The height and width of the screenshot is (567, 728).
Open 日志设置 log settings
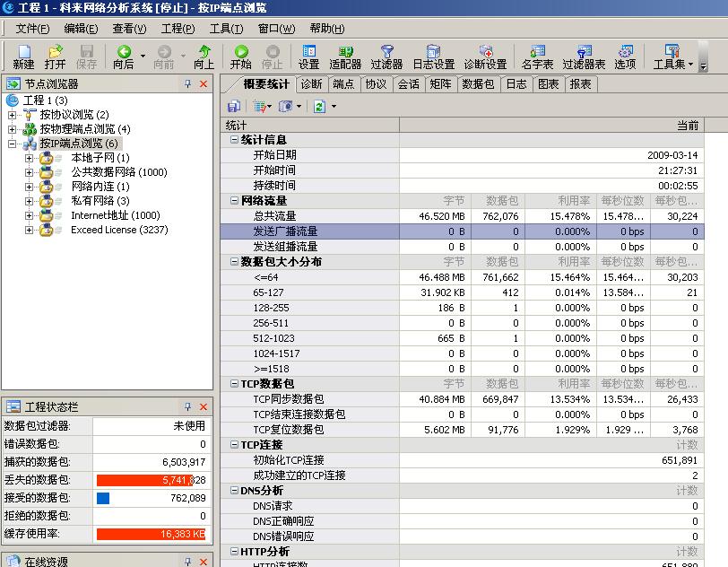point(433,57)
